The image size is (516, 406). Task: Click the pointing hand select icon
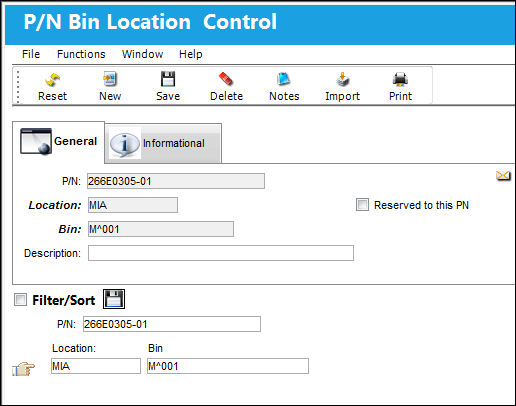tap(23, 369)
